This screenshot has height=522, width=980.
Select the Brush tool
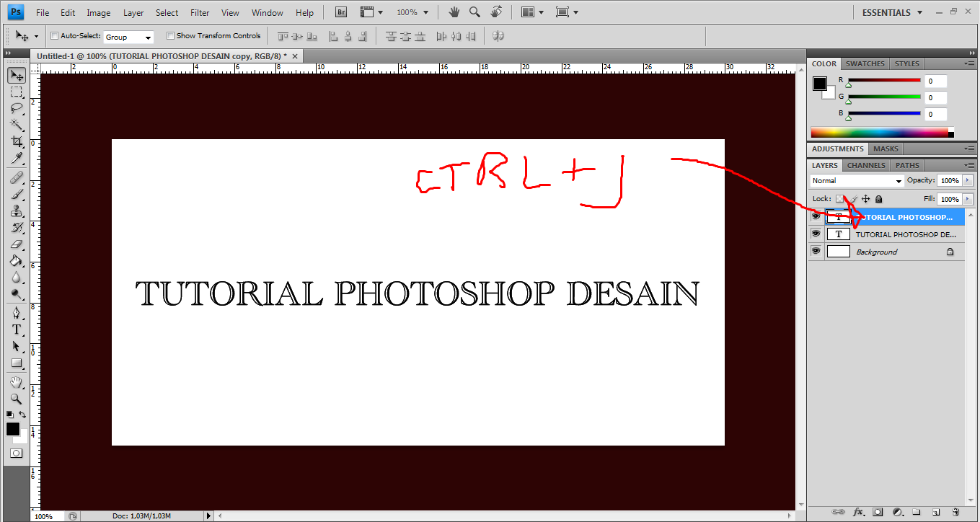click(17, 194)
